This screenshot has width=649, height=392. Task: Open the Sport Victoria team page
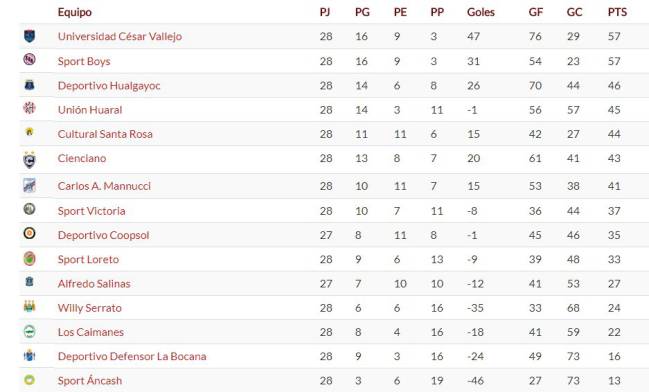click(x=91, y=211)
